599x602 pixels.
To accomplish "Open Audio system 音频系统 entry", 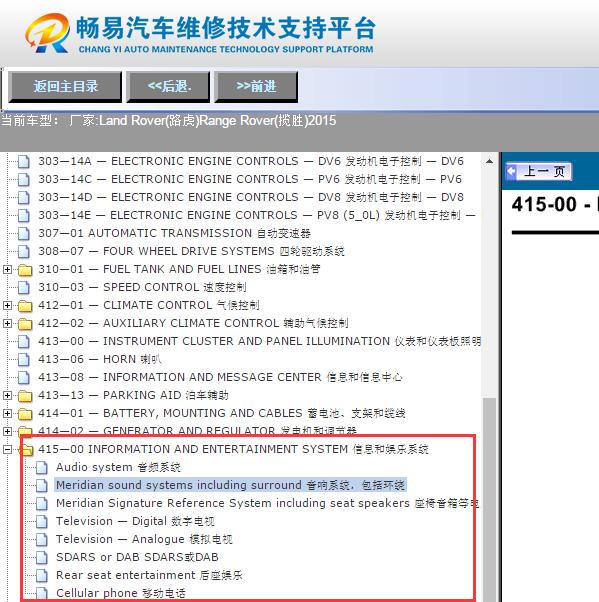I will 118,468.
